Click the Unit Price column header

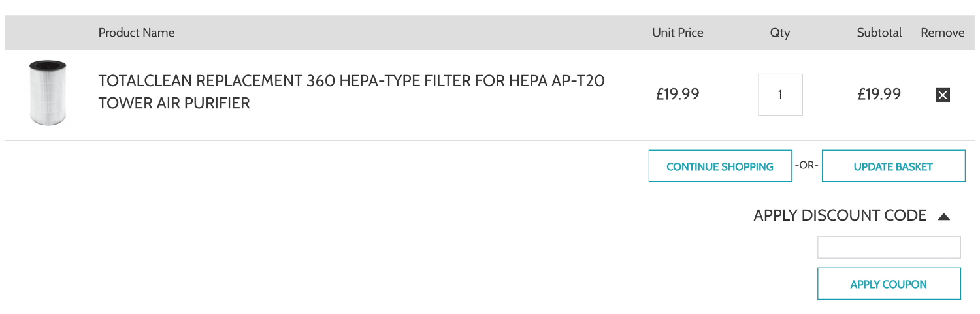pos(678,33)
